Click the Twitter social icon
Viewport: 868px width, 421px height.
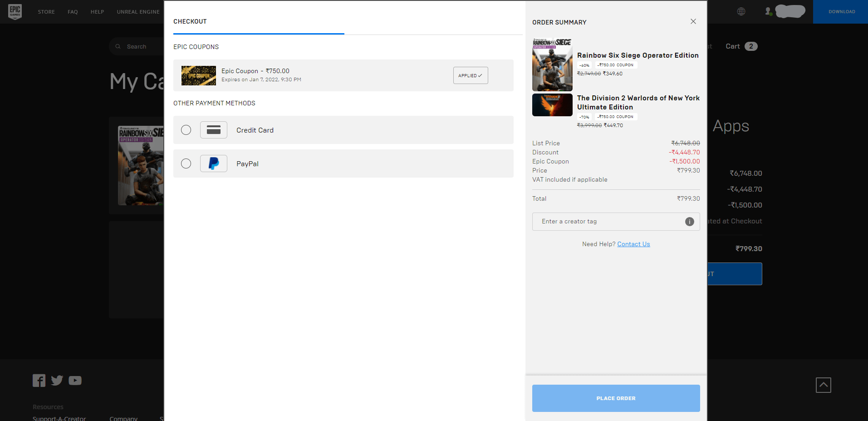pyautogui.click(x=57, y=380)
